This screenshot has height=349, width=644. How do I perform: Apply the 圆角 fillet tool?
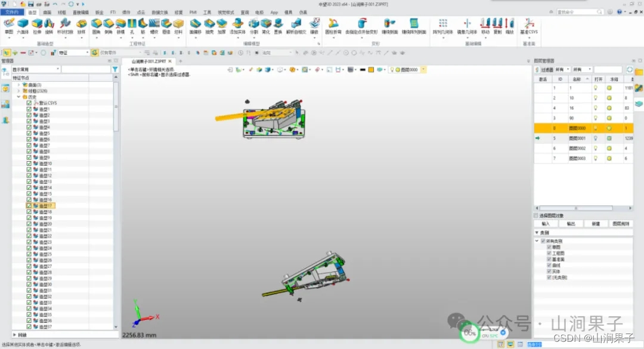pyautogui.click(x=96, y=26)
